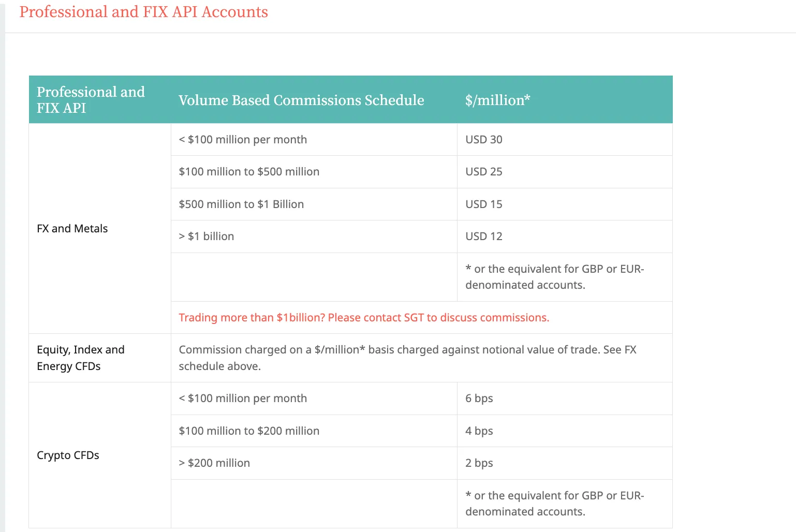Click the > $1 billion volume tier
Image resolution: width=796 pixels, height=532 pixels.
point(207,236)
